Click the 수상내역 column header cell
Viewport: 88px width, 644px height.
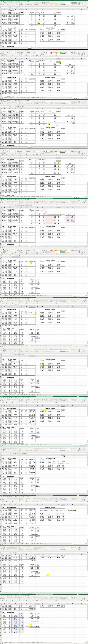click(58, 12)
